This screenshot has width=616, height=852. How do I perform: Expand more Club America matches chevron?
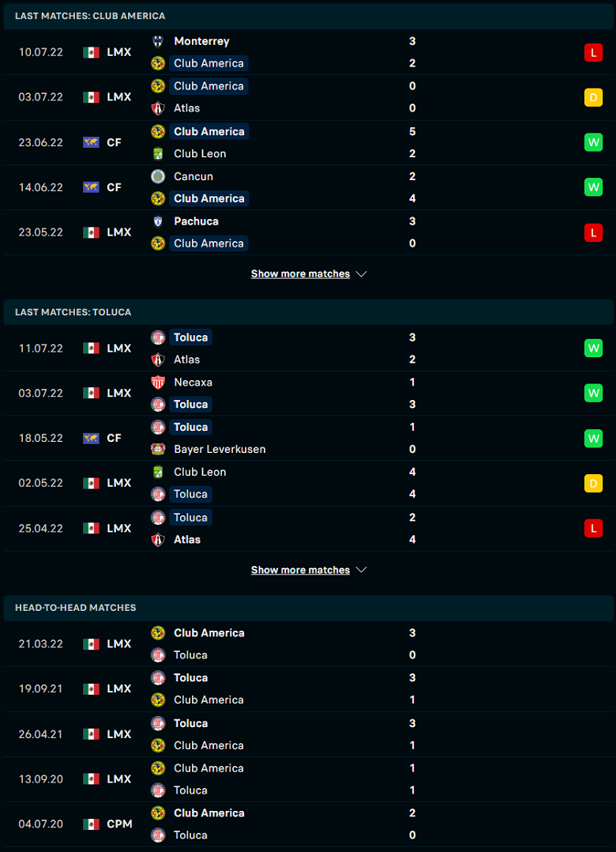(x=362, y=274)
